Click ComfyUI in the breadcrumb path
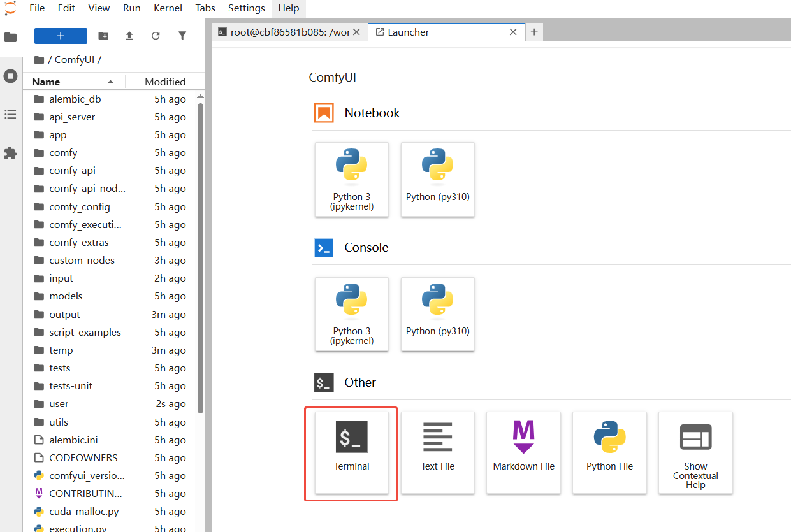Viewport: 791px width, 532px height. [75, 60]
